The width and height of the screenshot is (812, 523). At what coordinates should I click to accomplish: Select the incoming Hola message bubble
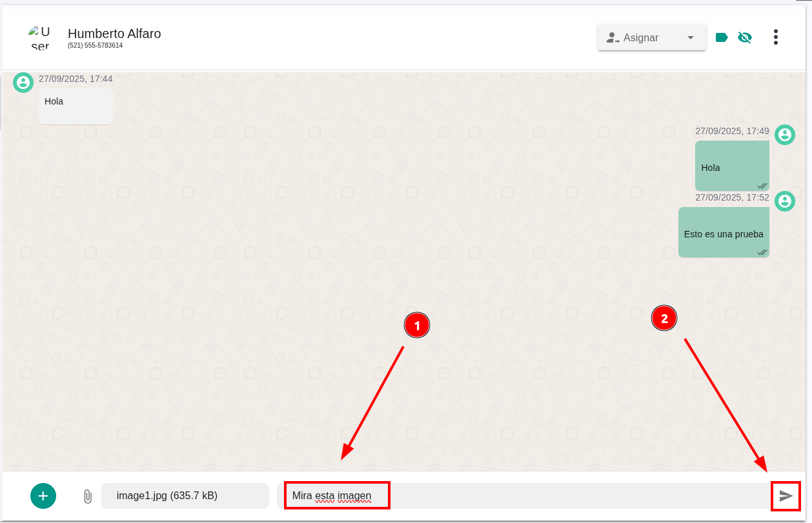tap(76, 106)
